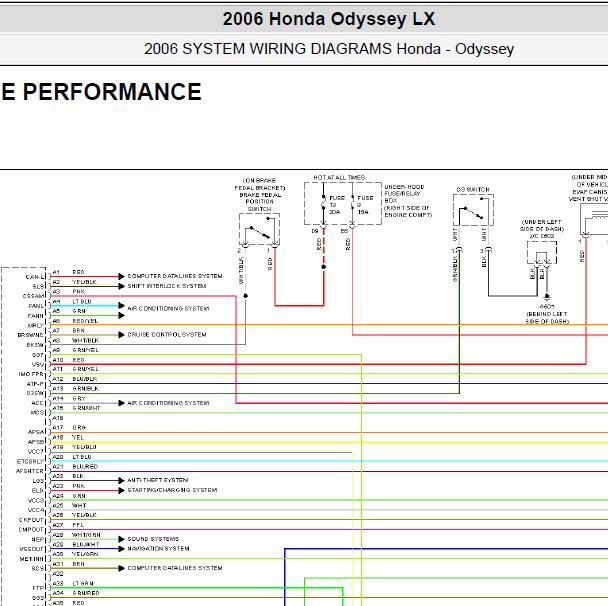
Task: Click the 'SOUND SYSTEMS' label
Action: [x=153, y=539]
